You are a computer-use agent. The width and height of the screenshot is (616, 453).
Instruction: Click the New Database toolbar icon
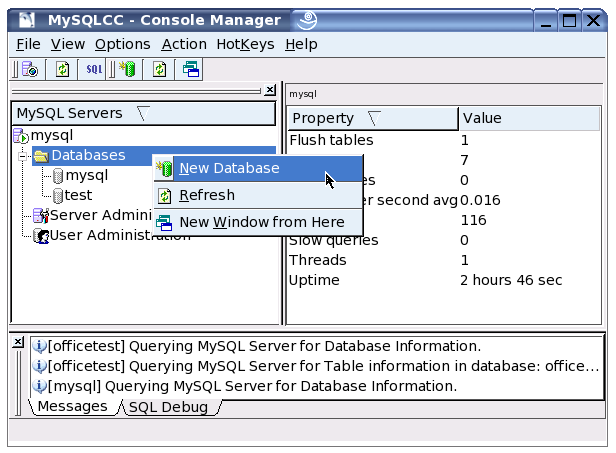(x=127, y=69)
